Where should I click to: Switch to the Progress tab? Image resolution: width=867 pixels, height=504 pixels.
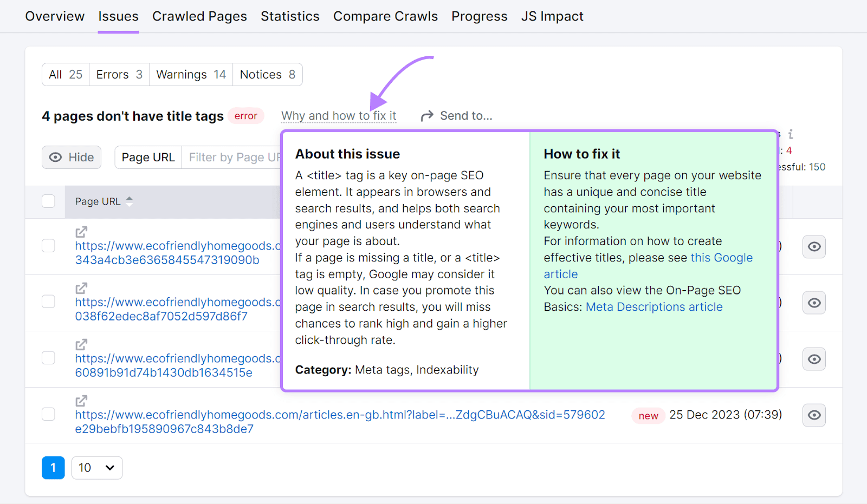pos(480,16)
